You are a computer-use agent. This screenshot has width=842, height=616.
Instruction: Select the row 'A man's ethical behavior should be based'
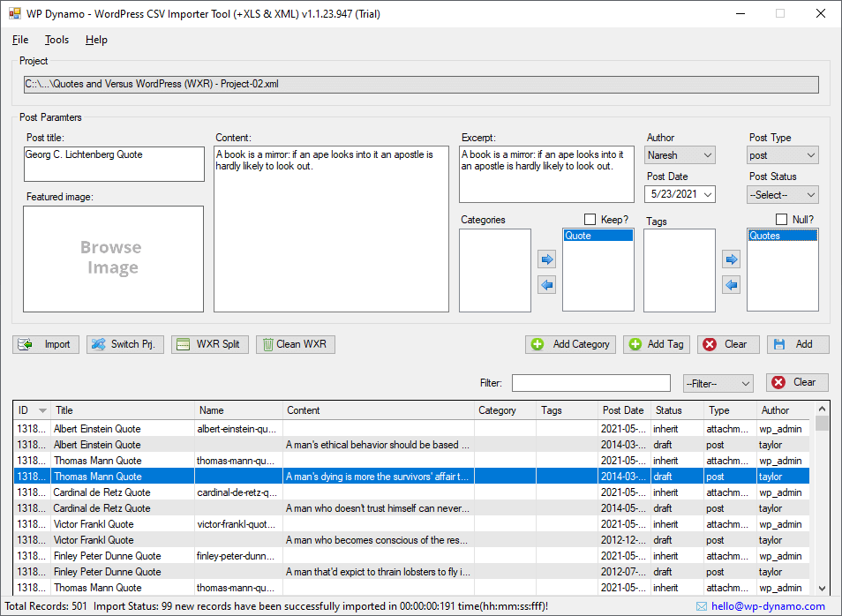click(411, 445)
